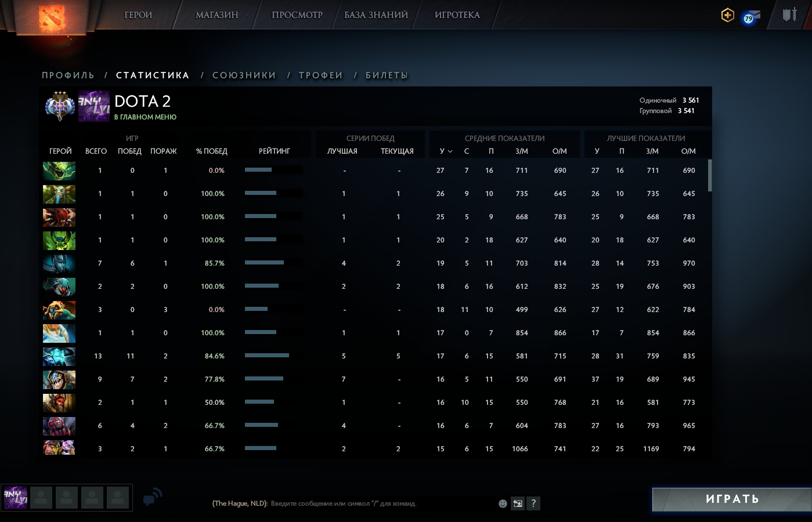
Task: Sort table by ГЕРОЙ column header
Action: tap(60, 151)
